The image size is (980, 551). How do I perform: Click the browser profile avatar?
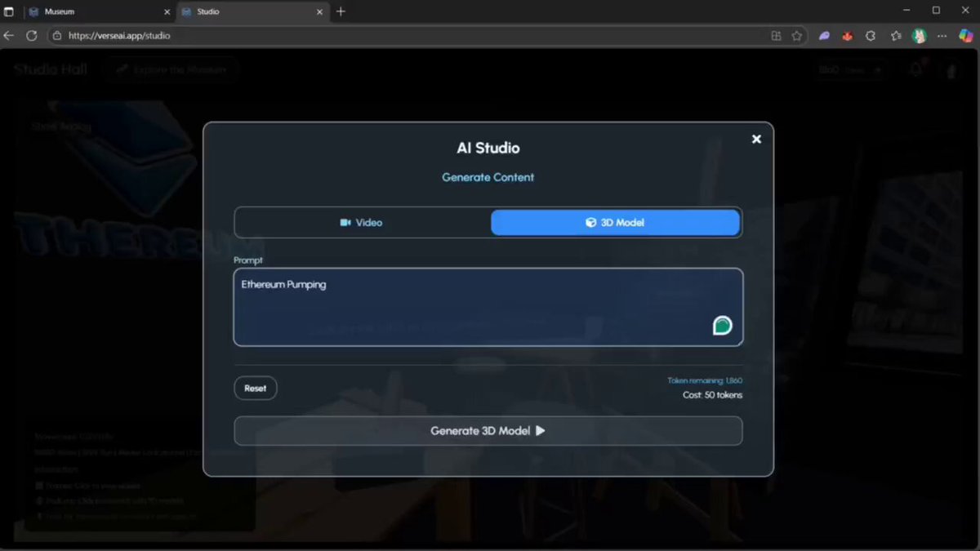(x=919, y=36)
